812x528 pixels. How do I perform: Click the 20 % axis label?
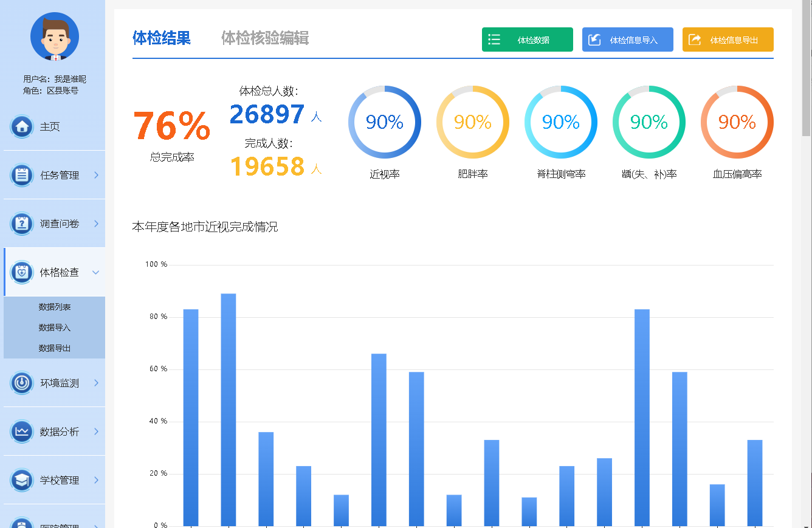[x=158, y=473]
